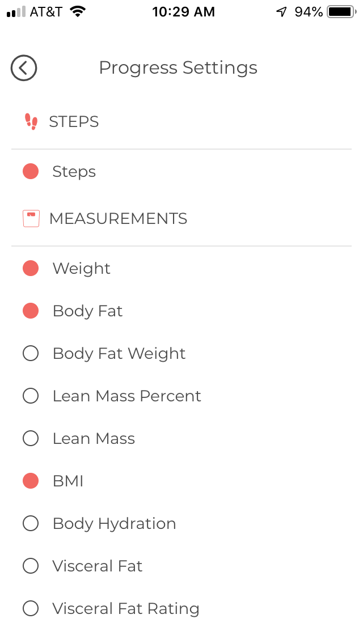Disable the Steps progress option
This screenshot has height=644, width=363.
pos(31,171)
